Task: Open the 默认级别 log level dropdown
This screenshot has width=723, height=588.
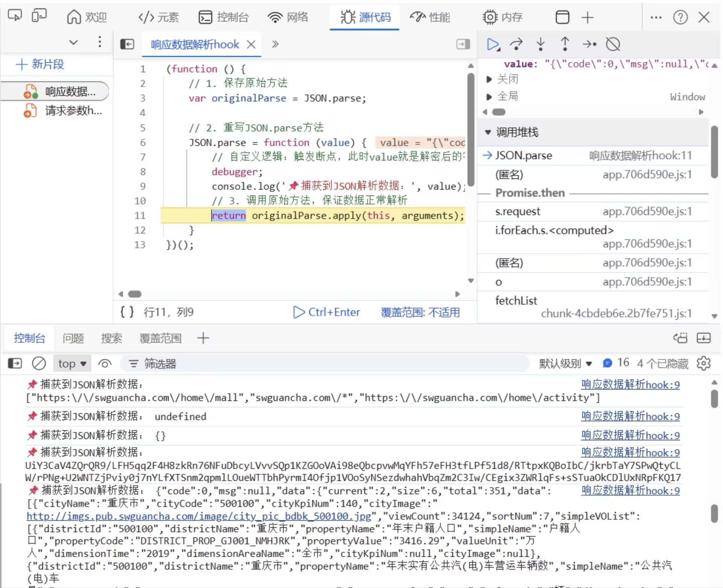Action: click(x=565, y=363)
